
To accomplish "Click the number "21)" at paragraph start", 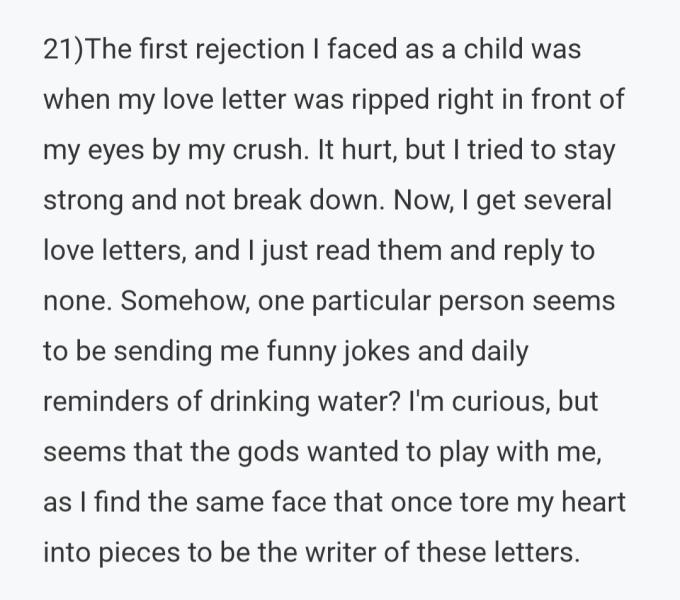I will click(x=62, y=49).
